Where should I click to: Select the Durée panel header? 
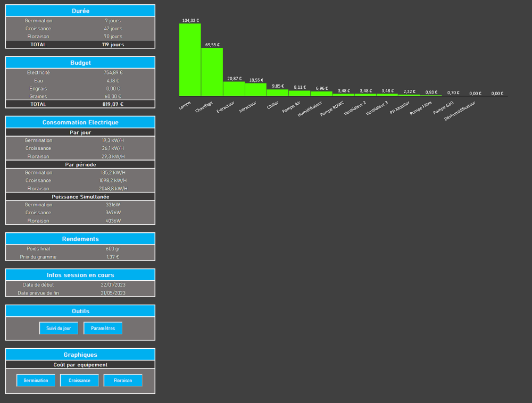(80, 11)
